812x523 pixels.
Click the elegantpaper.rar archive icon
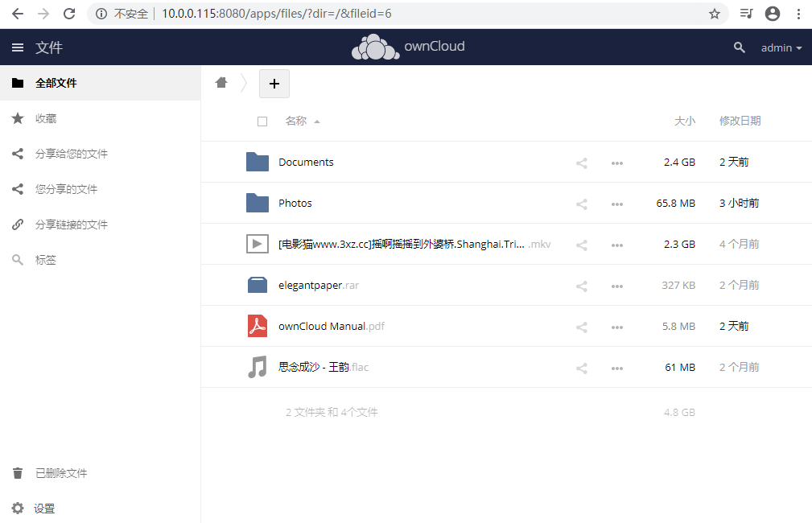(258, 285)
